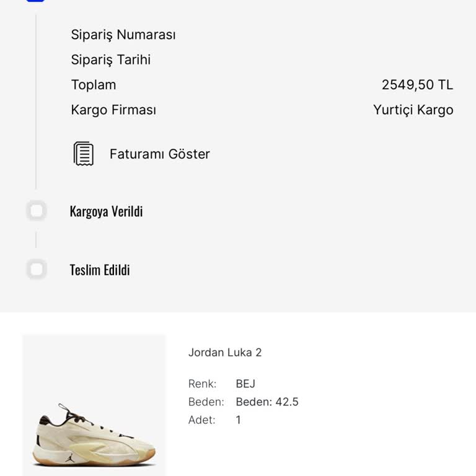This screenshot has width=476, height=476.
Task: Click the 2549,50 TL total amount
Action: [x=417, y=85]
